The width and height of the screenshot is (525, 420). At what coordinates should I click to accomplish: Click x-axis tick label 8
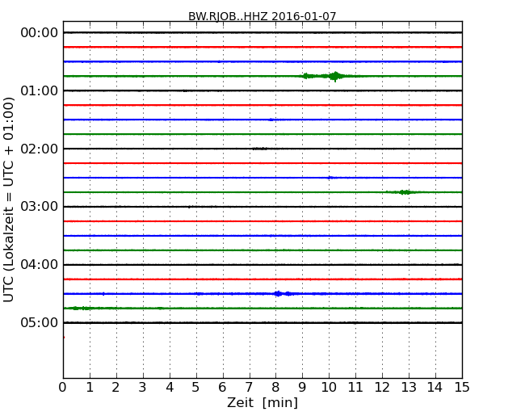pos(275,388)
